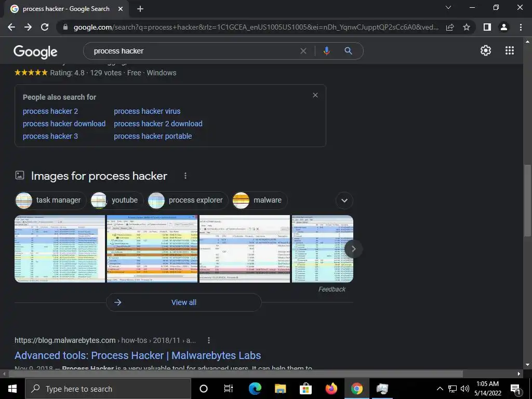Viewport: 532px width, 399px height.
Task: Open the process hacker download suggestion
Action: click(64, 124)
